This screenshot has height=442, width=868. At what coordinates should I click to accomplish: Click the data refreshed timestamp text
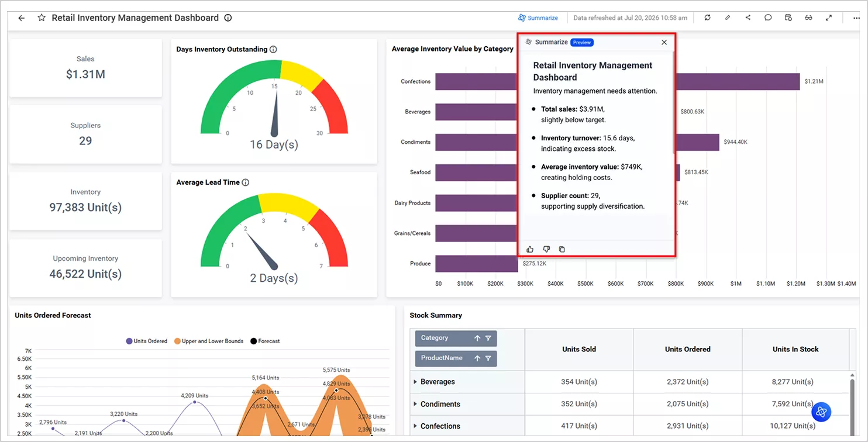pyautogui.click(x=630, y=18)
